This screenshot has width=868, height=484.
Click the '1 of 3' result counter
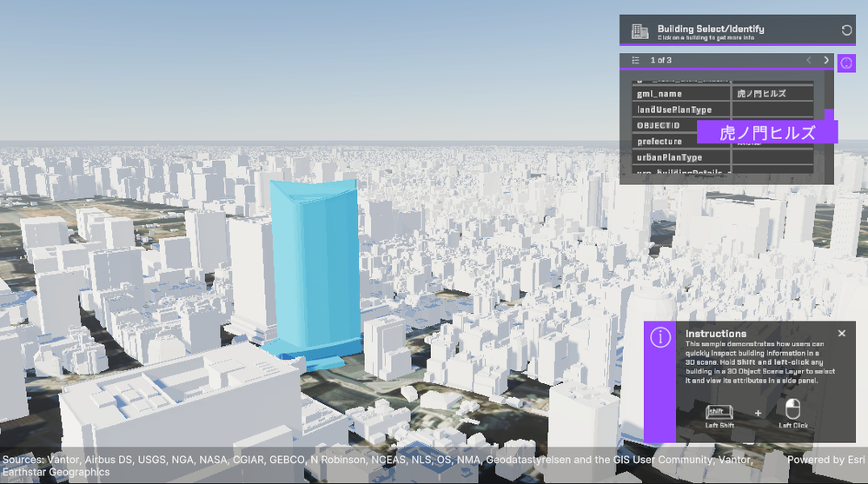(x=661, y=60)
